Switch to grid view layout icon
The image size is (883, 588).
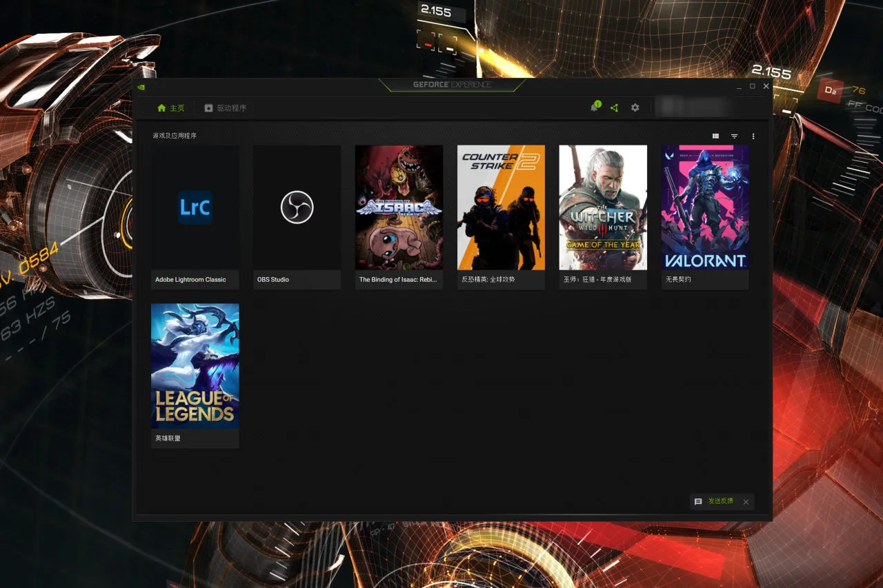(715, 136)
